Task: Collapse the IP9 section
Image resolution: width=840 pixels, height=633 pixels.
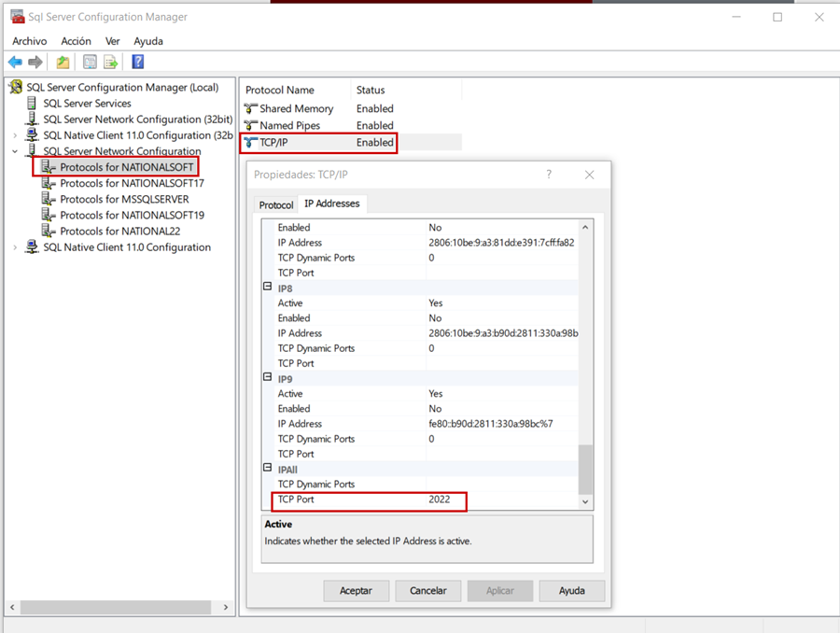Action: pyautogui.click(x=267, y=377)
